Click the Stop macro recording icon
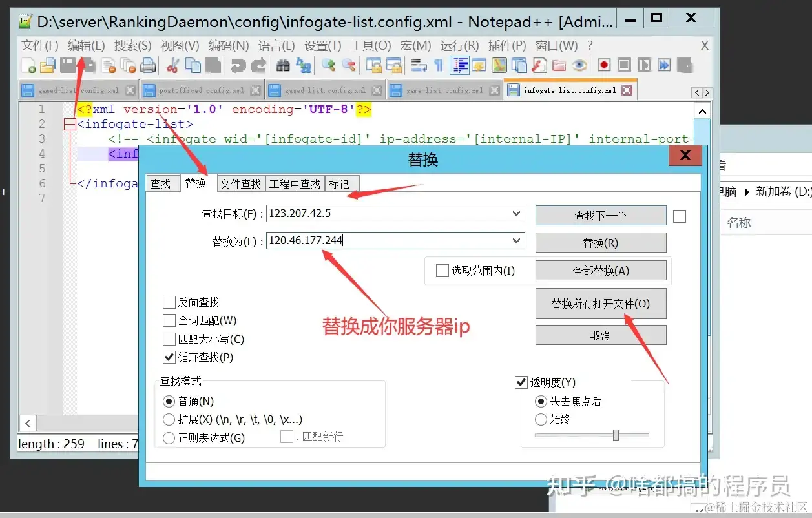This screenshot has height=518, width=812. [x=624, y=65]
